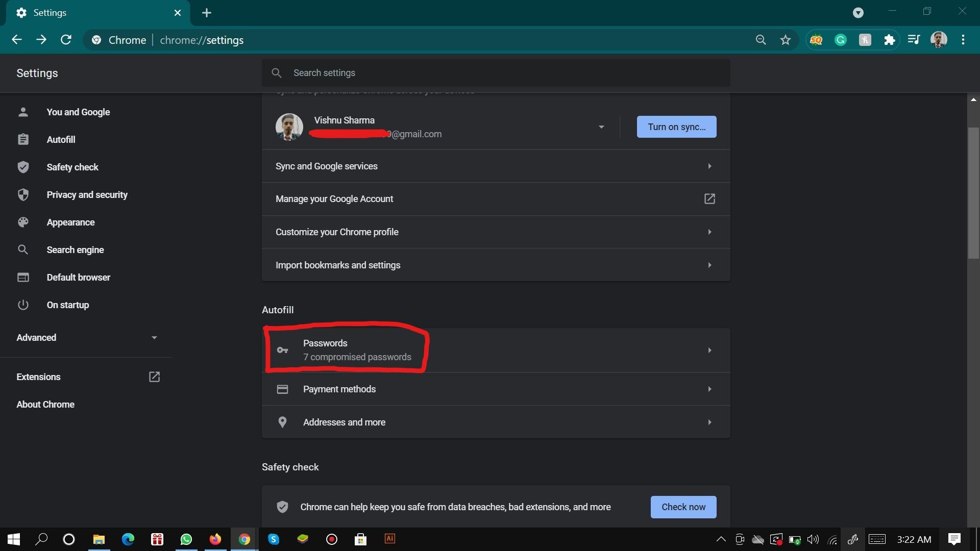Click the tab search dropdown arrow
The height and width of the screenshot is (551, 980).
[x=859, y=13]
